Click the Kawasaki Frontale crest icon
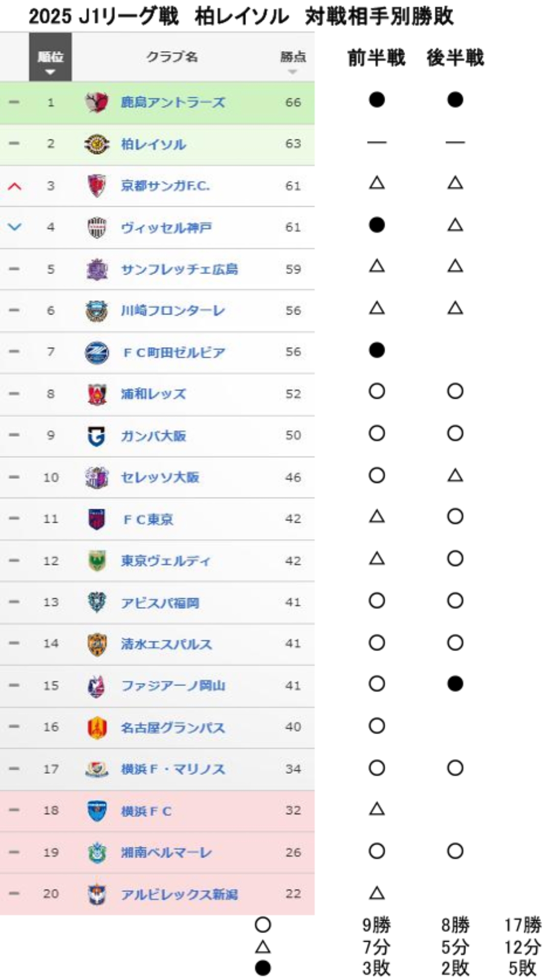The width and height of the screenshot is (551, 980). [x=96, y=311]
